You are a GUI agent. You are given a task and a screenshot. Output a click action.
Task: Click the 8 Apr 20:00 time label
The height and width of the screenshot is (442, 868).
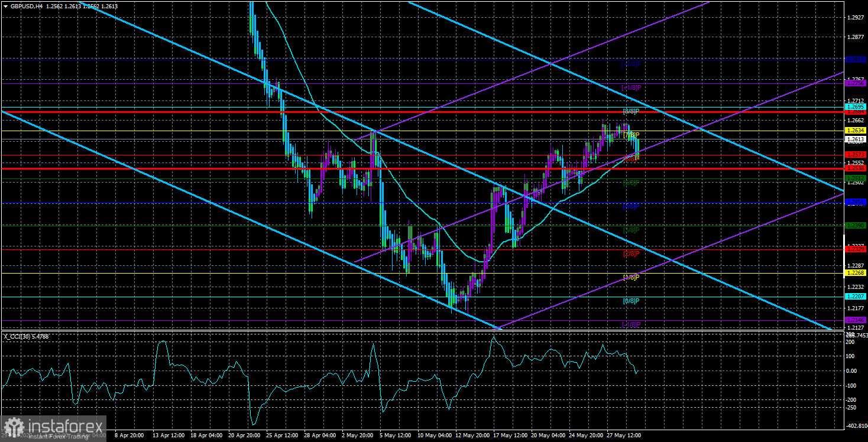130,435
